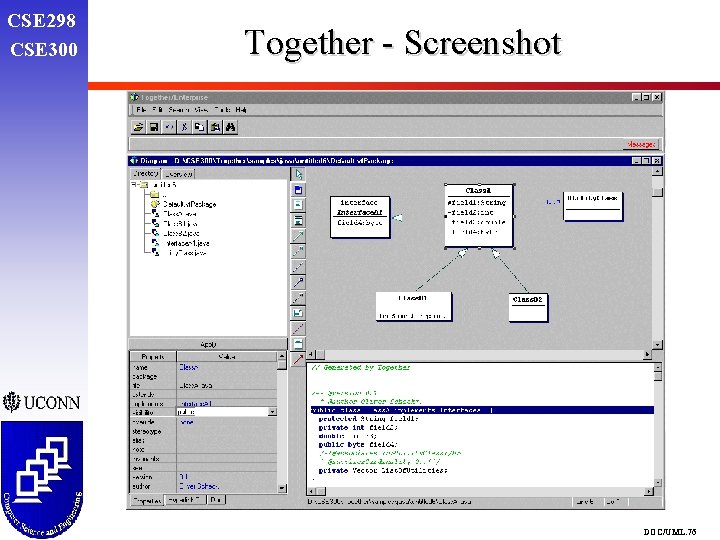Open the View menu
The image size is (720, 540).
(x=201, y=110)
